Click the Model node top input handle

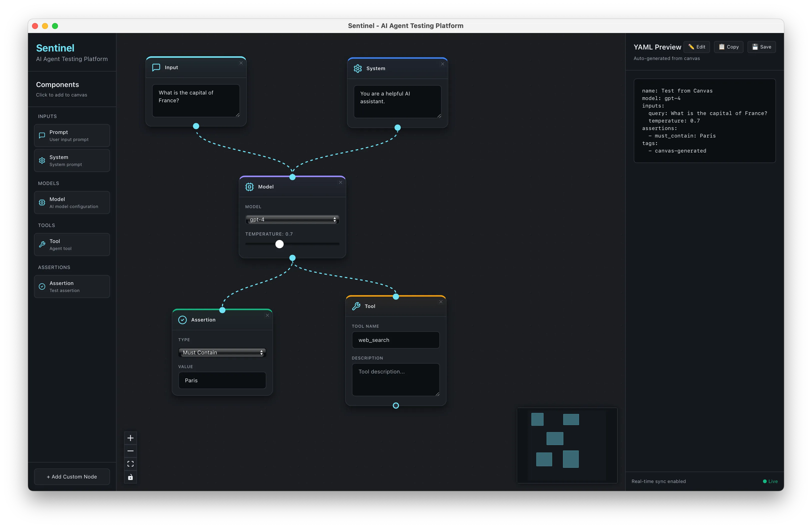click(292, 177)
